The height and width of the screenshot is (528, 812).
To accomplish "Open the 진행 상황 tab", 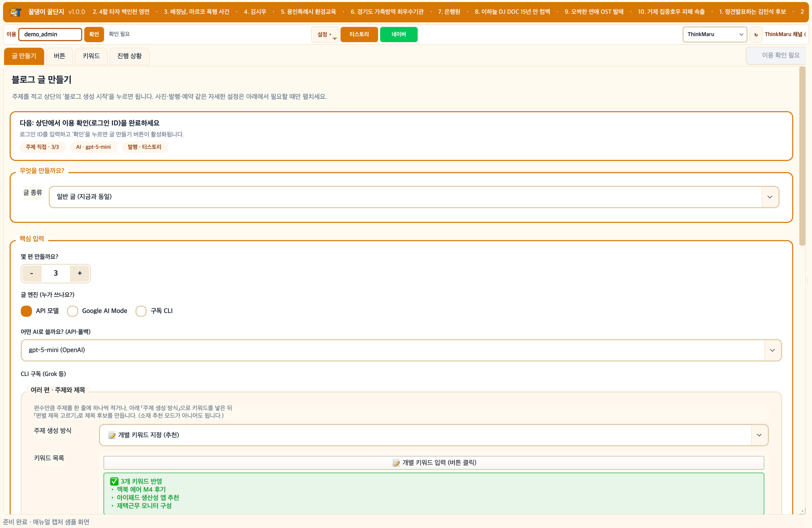I will [x=129, y=56].
